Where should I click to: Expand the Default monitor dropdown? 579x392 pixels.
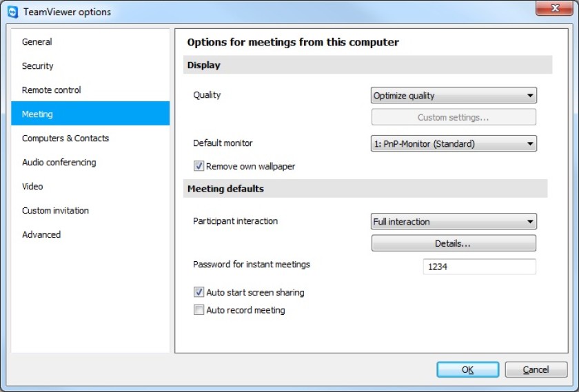click(x=454, y=143)
